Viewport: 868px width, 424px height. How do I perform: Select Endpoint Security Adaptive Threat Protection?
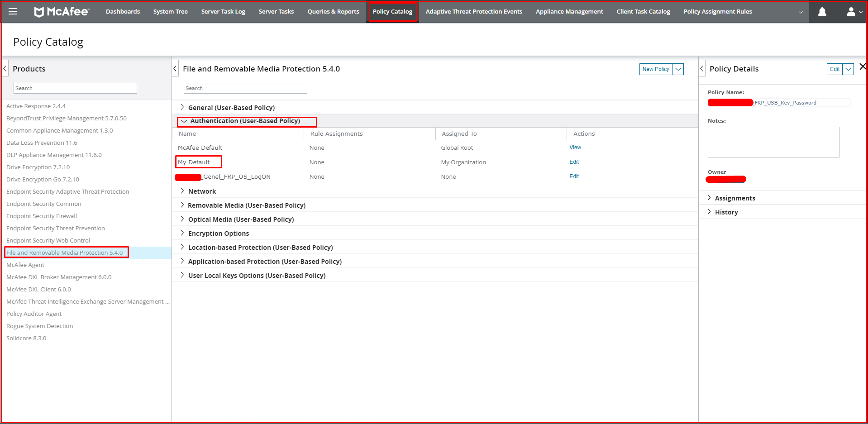point(68,191)
